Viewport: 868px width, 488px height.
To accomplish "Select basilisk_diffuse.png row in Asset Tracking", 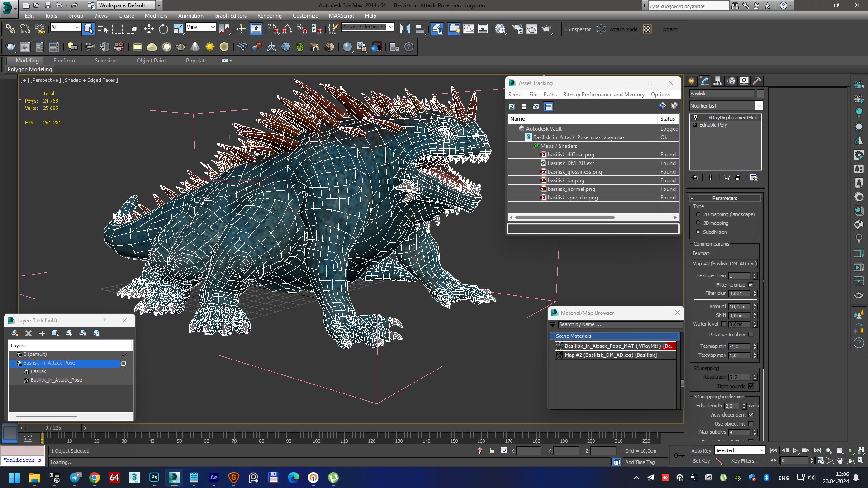I will tap(593, 155).
